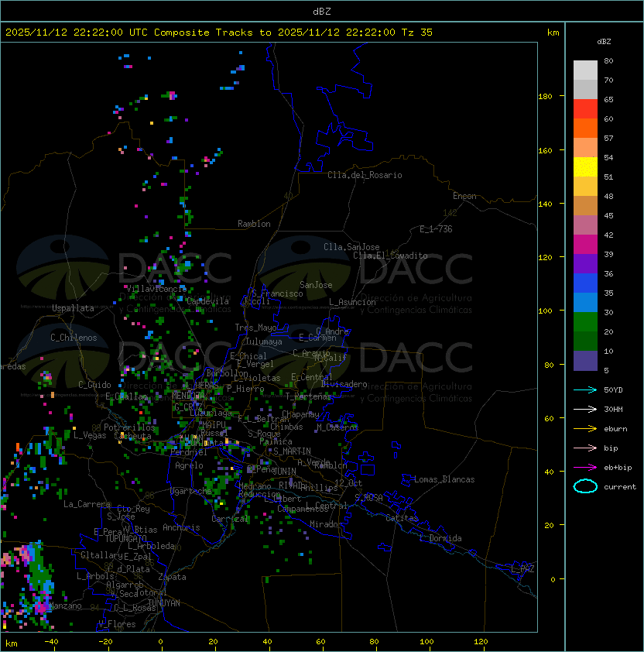This screenshot has height=652, width=644.
Task: Click the 'Capdevila' map label
Action: [x=207, y=301]
